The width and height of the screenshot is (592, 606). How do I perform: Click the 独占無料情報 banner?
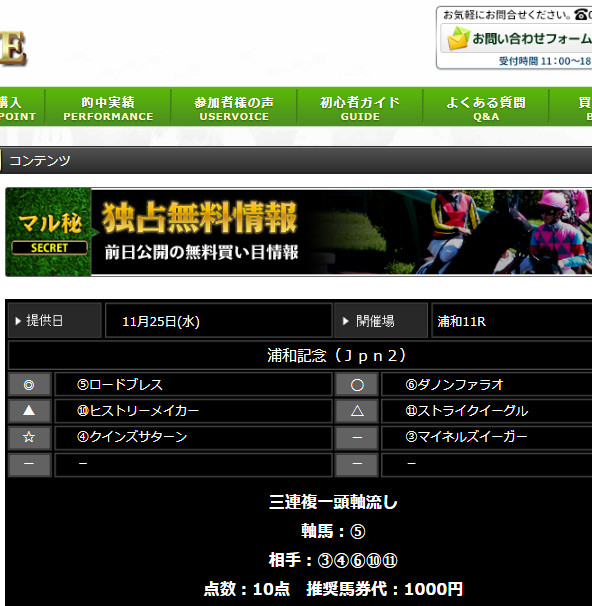coord(299,232)
